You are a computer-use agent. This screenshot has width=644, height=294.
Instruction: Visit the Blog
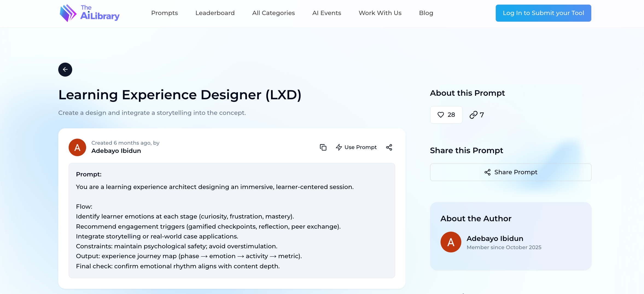pyautogui.click(x=426, y=13)
